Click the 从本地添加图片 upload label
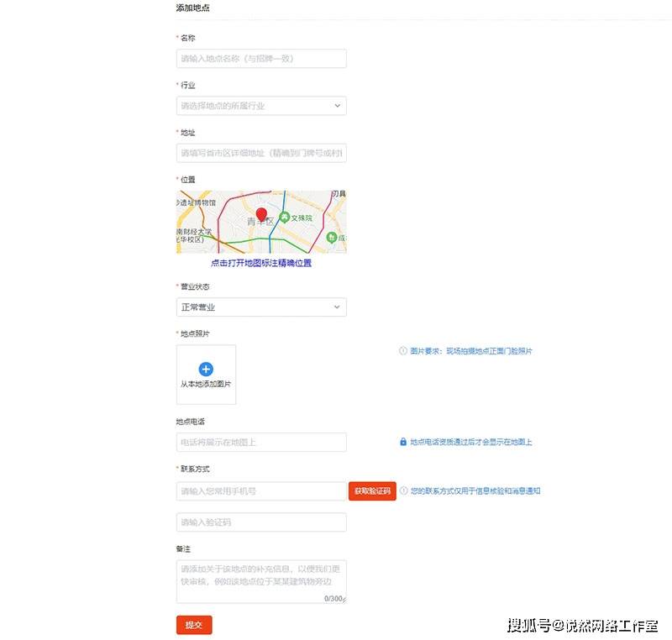This screenshot has height=640, width=672. tap(206, 385)
